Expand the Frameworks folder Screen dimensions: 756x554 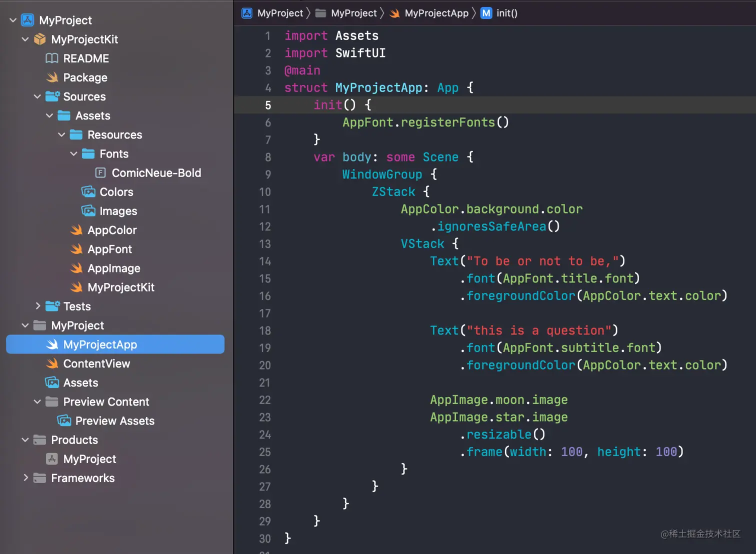coord(25,478)
